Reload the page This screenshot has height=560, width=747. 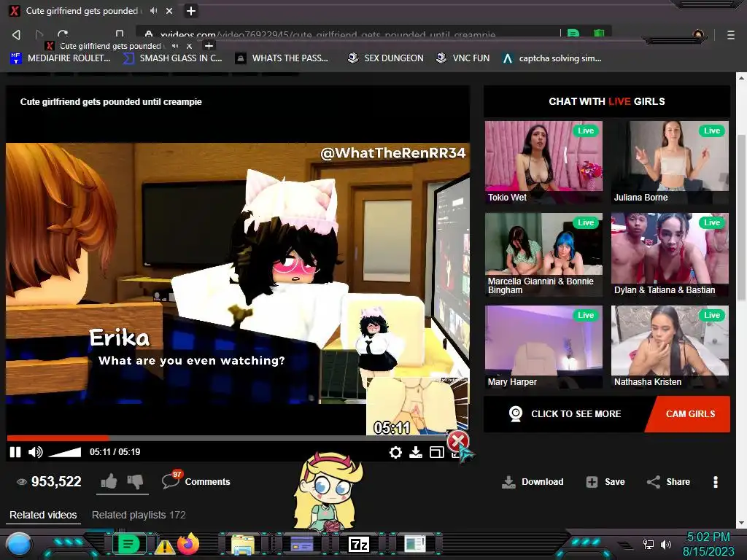coord(63,34)
